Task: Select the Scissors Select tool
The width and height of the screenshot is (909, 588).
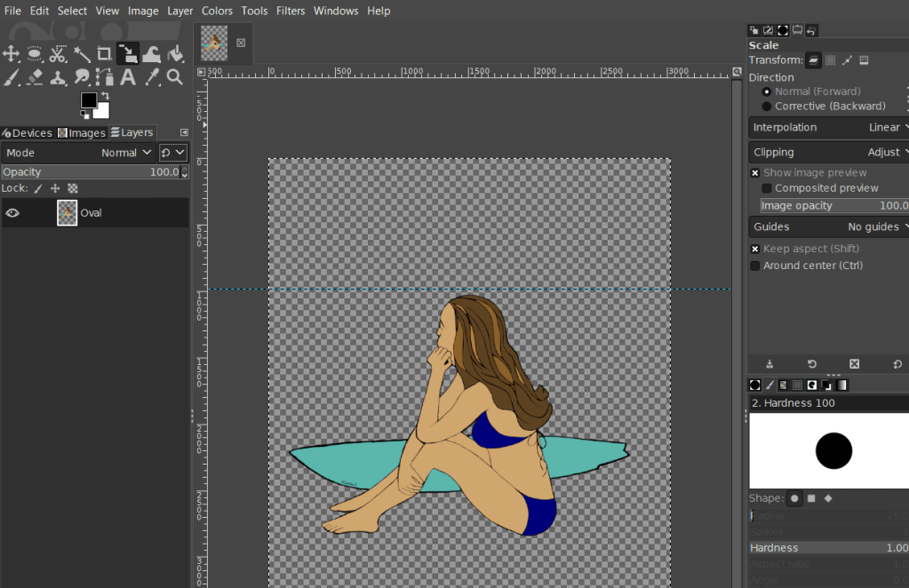Action: (58, 54)
